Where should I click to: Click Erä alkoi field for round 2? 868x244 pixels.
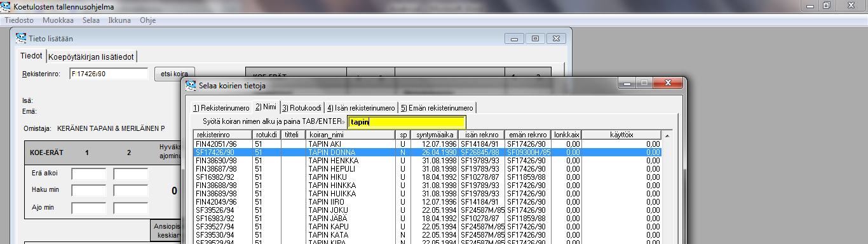130,173
